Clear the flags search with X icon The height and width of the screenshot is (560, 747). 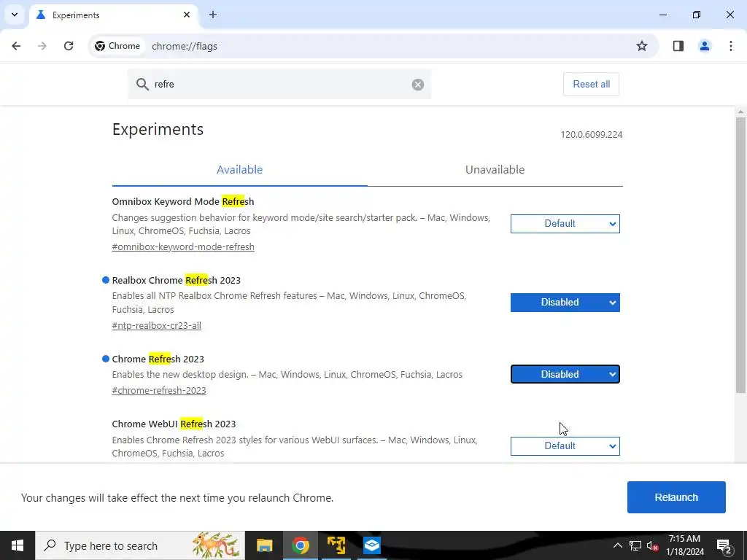pos(418,85)
